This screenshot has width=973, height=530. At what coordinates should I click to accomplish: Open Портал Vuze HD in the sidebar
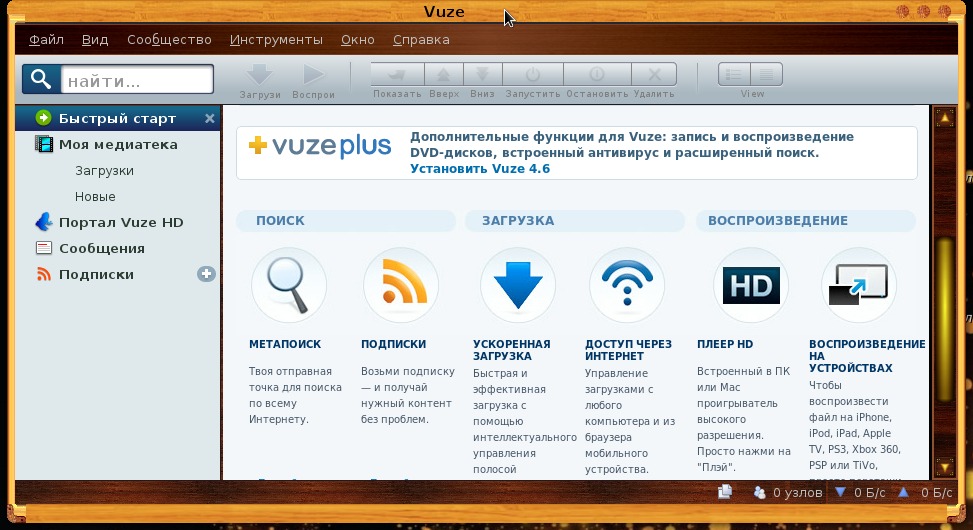117,222
